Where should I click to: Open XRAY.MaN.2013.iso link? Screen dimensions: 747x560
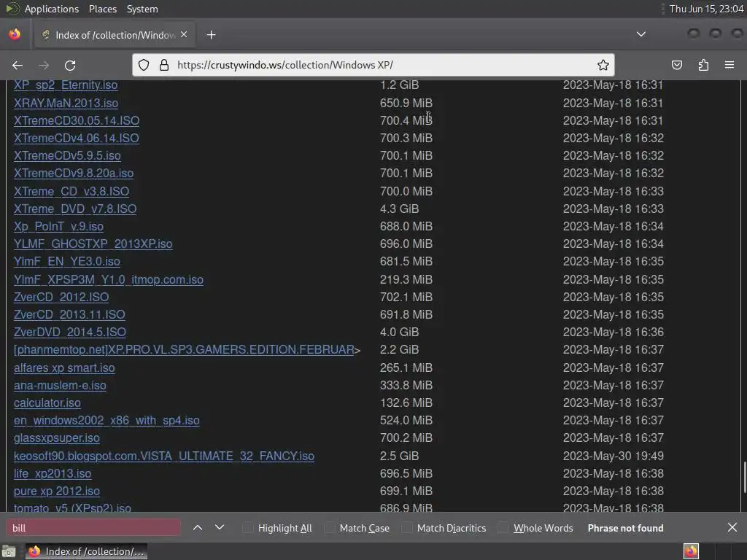point(66,103)
